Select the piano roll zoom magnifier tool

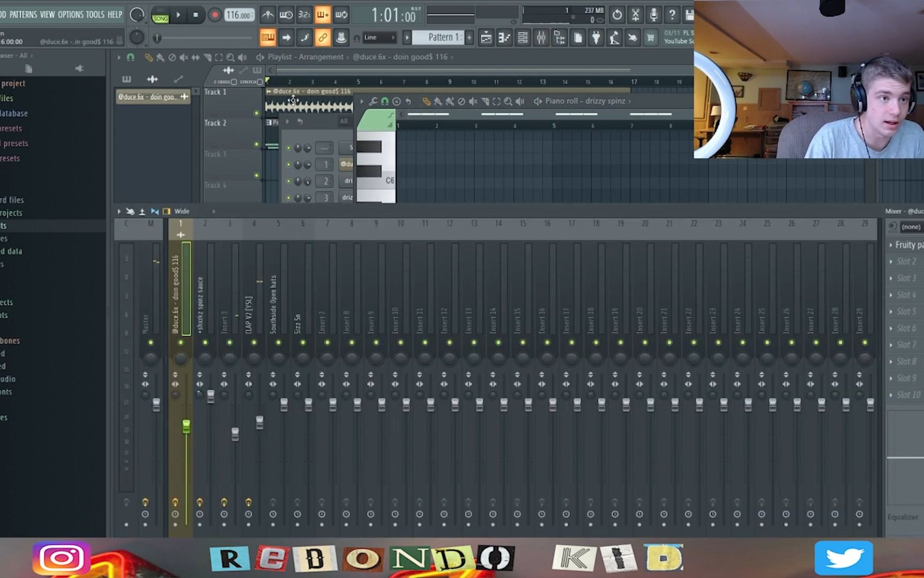coord(508,101)
